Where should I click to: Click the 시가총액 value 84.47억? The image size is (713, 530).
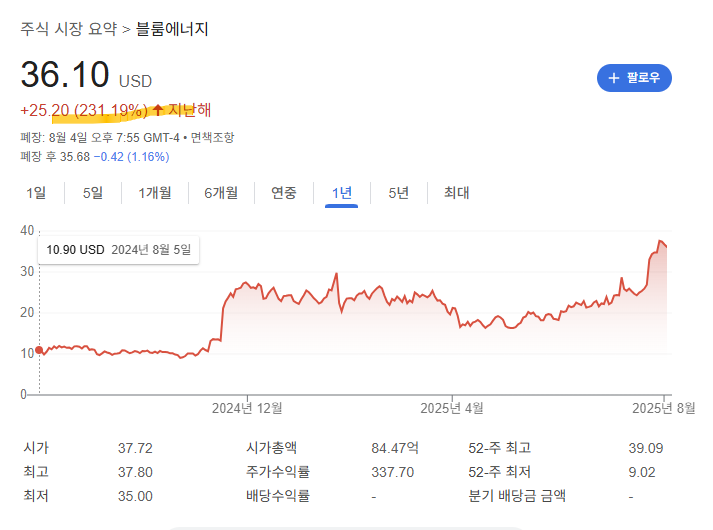point(395,448)
